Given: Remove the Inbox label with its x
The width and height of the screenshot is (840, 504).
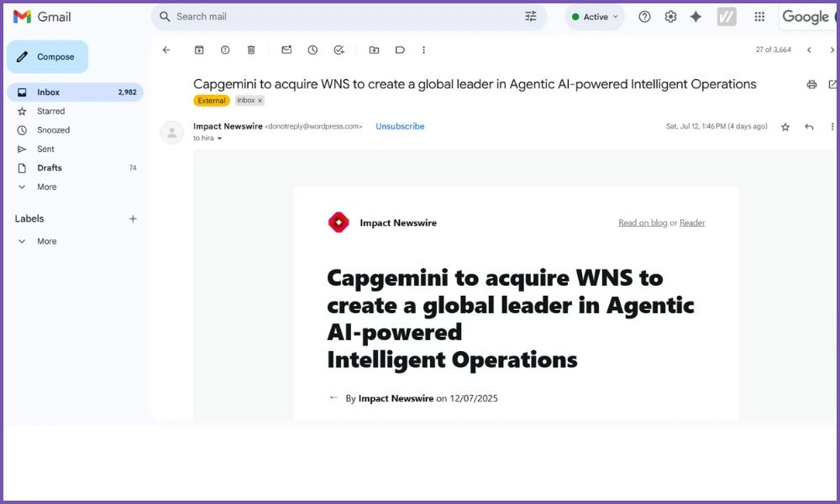Looking at the screenshot, I should click(260, 101).
